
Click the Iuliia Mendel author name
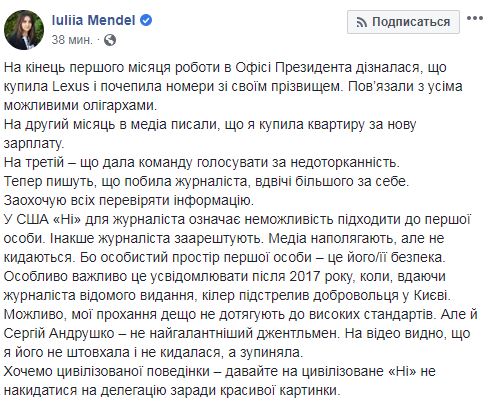point(93,21)
